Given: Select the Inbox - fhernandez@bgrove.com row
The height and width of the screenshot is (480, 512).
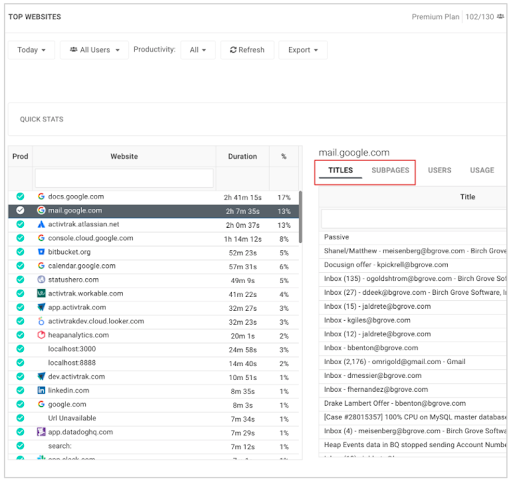Looking at the screenshot, I should (413, 389).
